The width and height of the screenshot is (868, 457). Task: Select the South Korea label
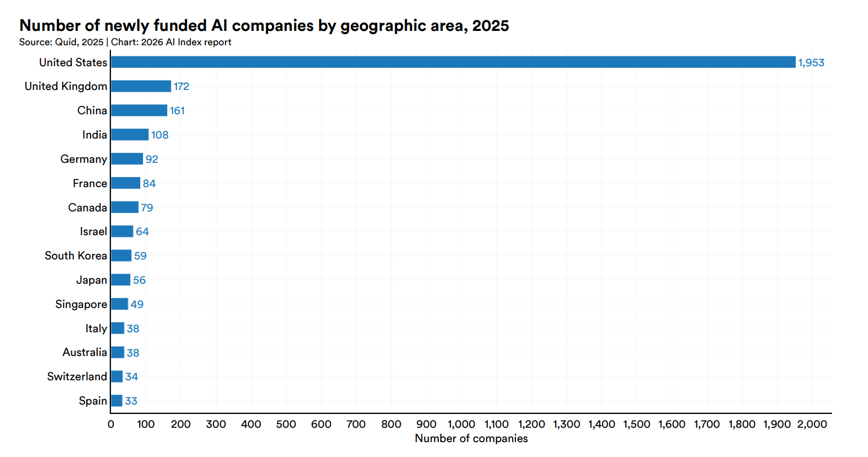point(76,256)
